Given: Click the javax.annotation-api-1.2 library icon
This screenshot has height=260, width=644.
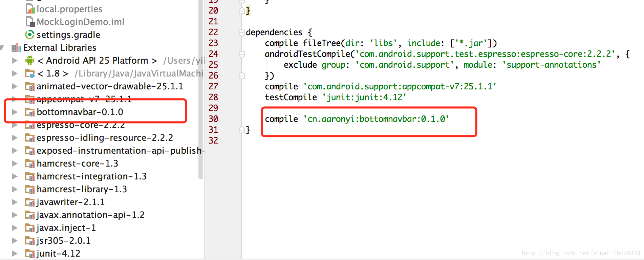Looking at the screenshot, I should (30, 215).
